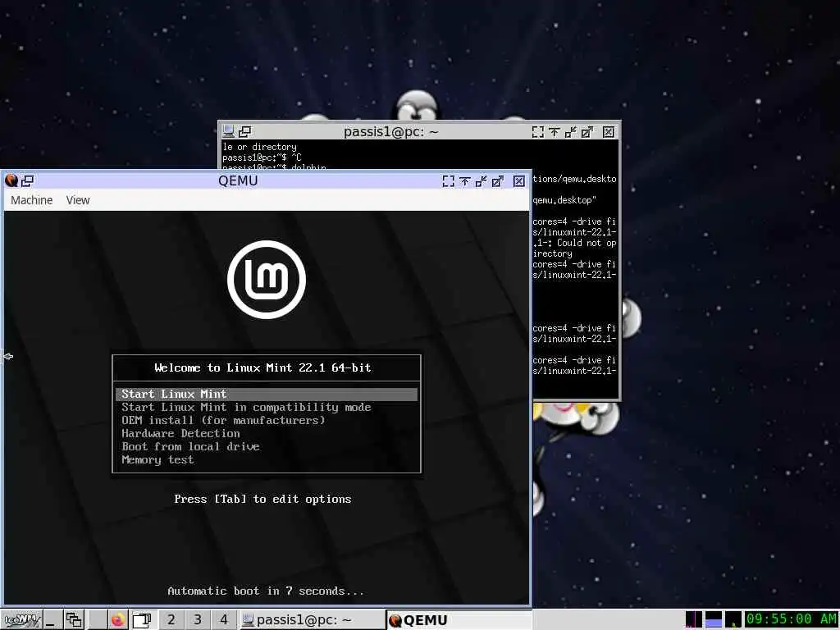Activate passis1@pc terminal in taskbar
The image size is (840, 630).
(x=311, y=620)
